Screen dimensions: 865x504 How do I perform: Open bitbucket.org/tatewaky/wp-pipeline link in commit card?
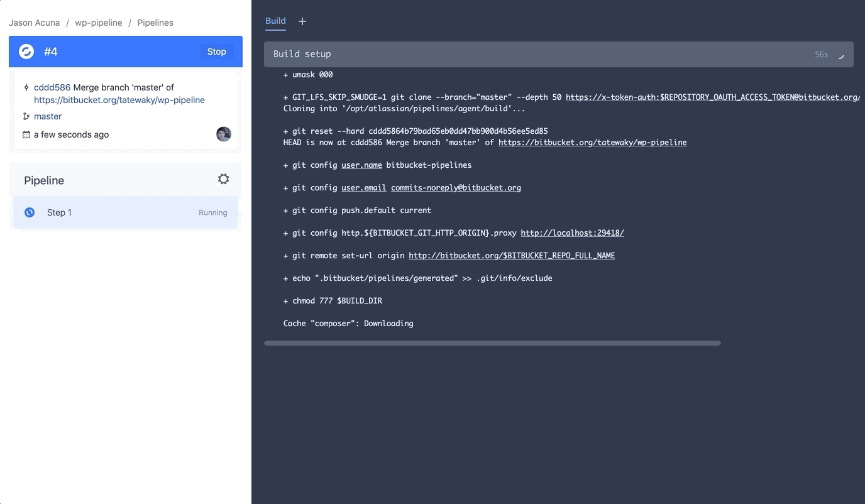pyautogui.click(x=119, y=100)
